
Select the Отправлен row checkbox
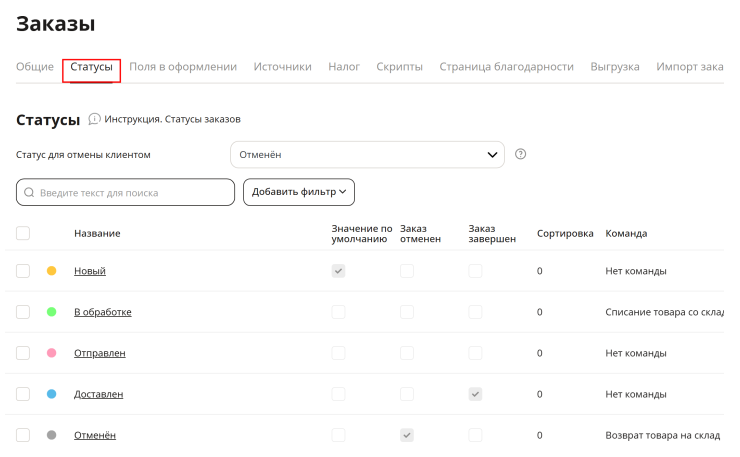click(x=23, y=353)
